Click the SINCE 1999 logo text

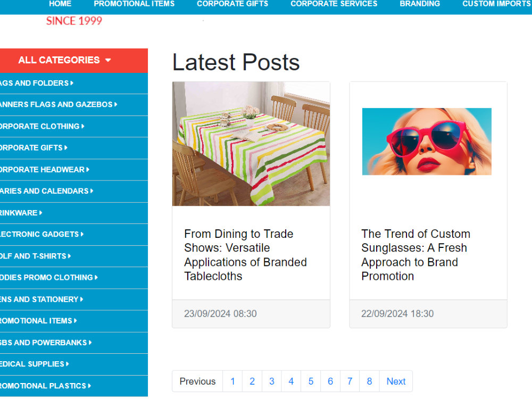click(74, 21)
